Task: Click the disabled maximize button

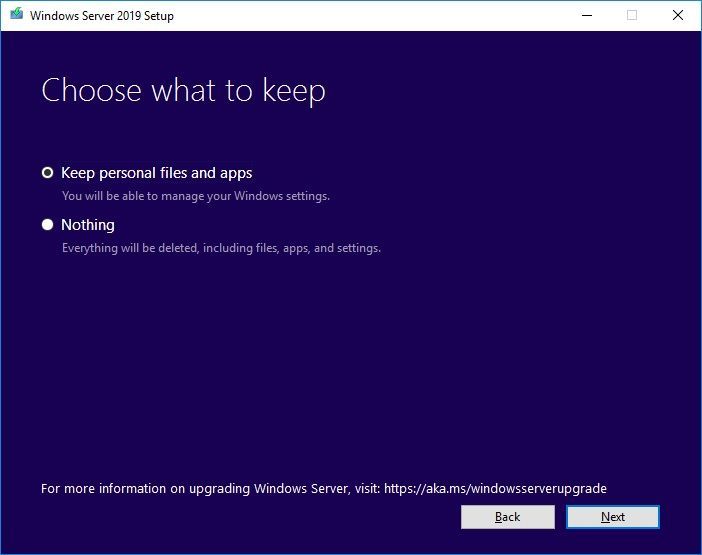Action: pos(632,15)
